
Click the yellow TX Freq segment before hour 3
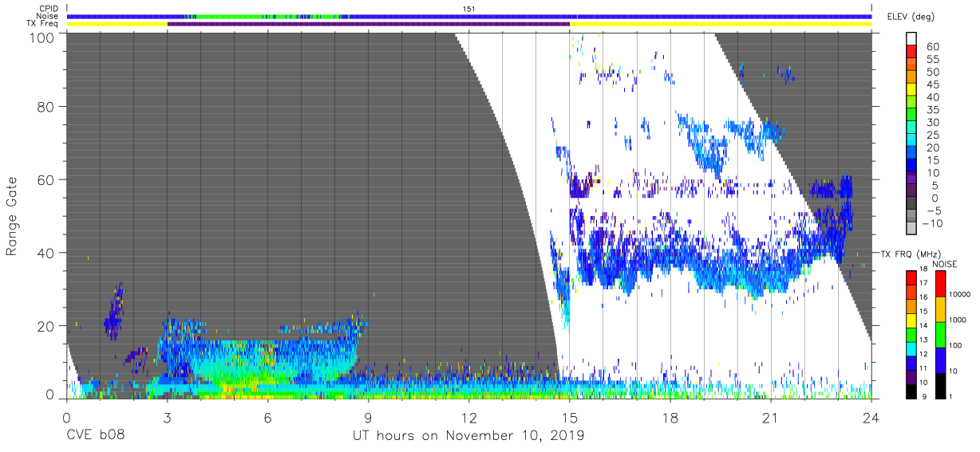click(x=117, y=24)
